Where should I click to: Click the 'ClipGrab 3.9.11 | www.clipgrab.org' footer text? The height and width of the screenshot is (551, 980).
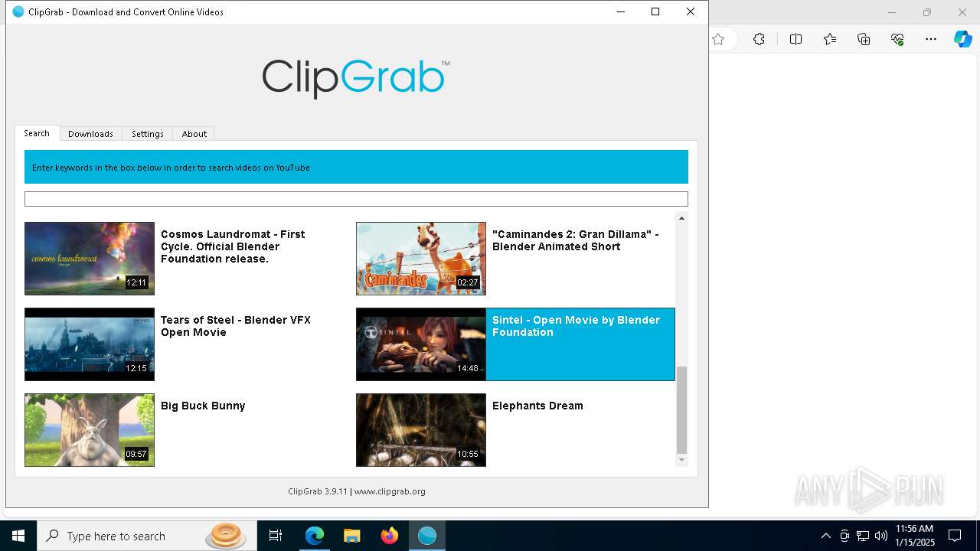[x=357, y=491]
